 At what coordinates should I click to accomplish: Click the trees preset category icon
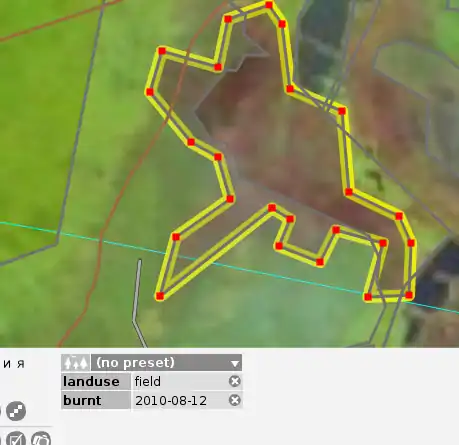pos(76,362)
